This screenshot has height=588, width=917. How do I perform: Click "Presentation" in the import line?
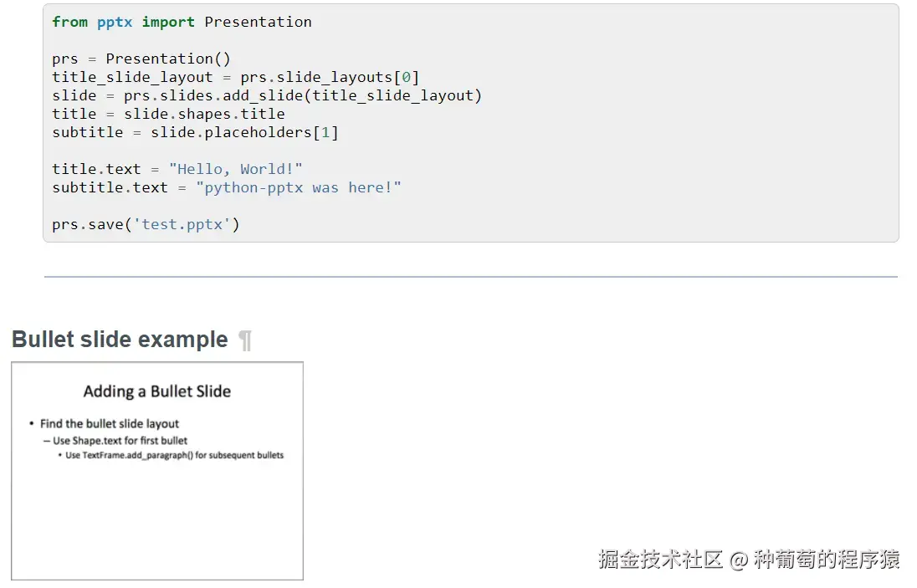click(x=258, y=22)
